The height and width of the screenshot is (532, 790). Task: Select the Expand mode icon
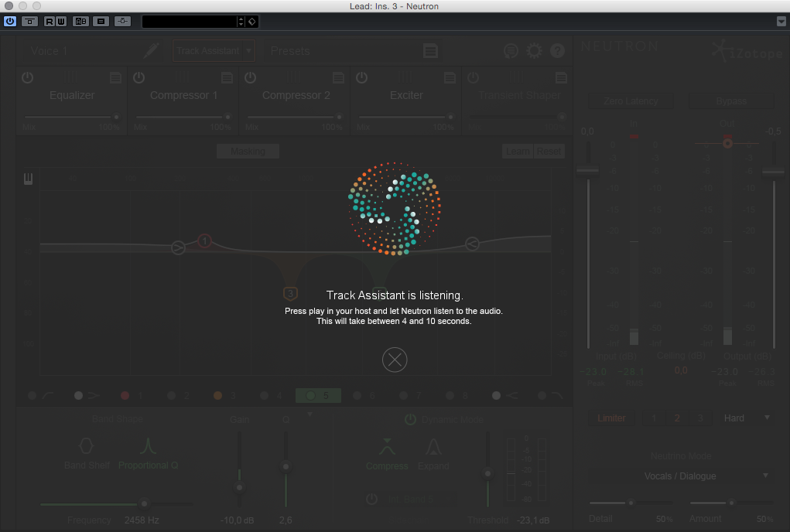(x=433, y=446)
